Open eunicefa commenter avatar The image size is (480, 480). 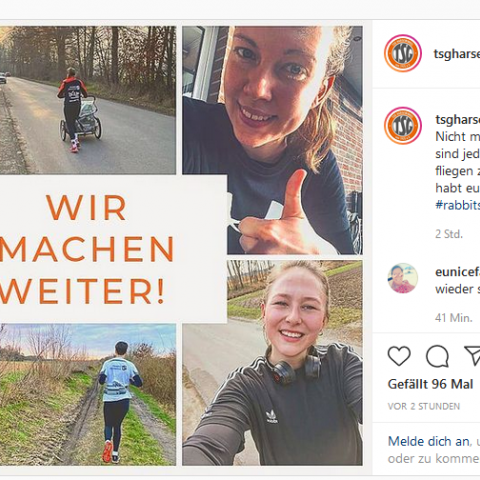pos(403,278)
